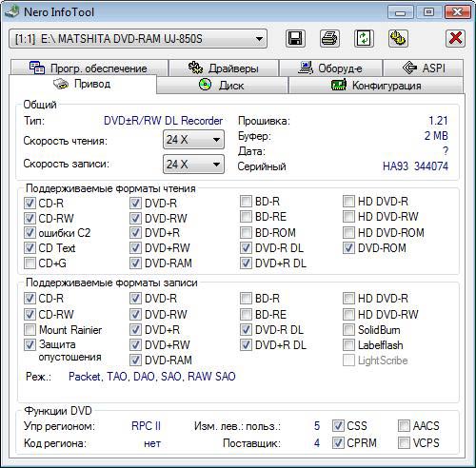The width and height of the screenshot is (476, 468).
Task: Toggle the DVD-RAM read format checkbox
Action: pos(135,263)
